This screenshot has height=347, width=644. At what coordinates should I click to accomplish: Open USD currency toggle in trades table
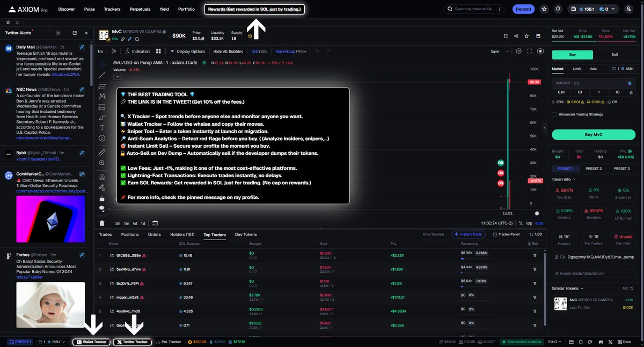pos(537,234)
